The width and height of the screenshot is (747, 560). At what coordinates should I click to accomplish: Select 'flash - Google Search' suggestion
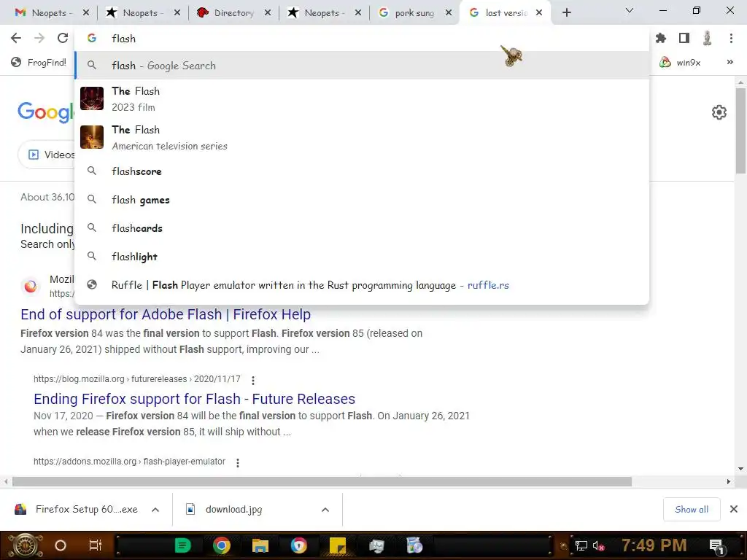[362, 65]
